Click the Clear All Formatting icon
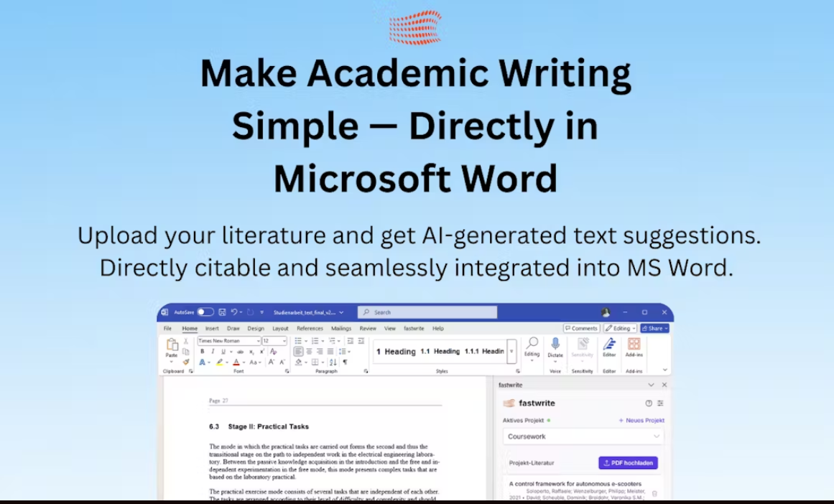The image size is (834, 504). [x=274, y=351]
